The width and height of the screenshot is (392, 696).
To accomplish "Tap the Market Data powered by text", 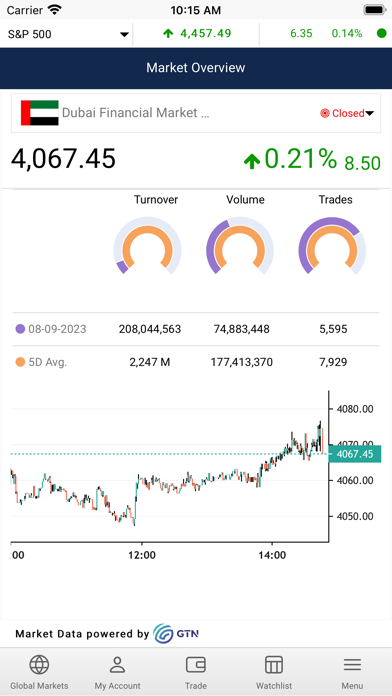I will (82, 634).
